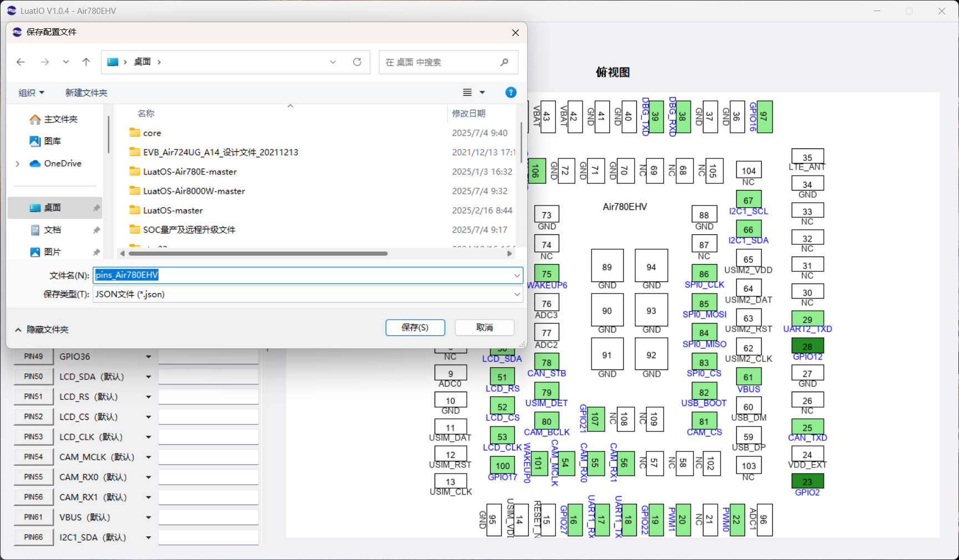The image size is (959, 560).
Task: Select pin 23 GPIO2 on chip diagram
Action: click(x=807, y=481)
